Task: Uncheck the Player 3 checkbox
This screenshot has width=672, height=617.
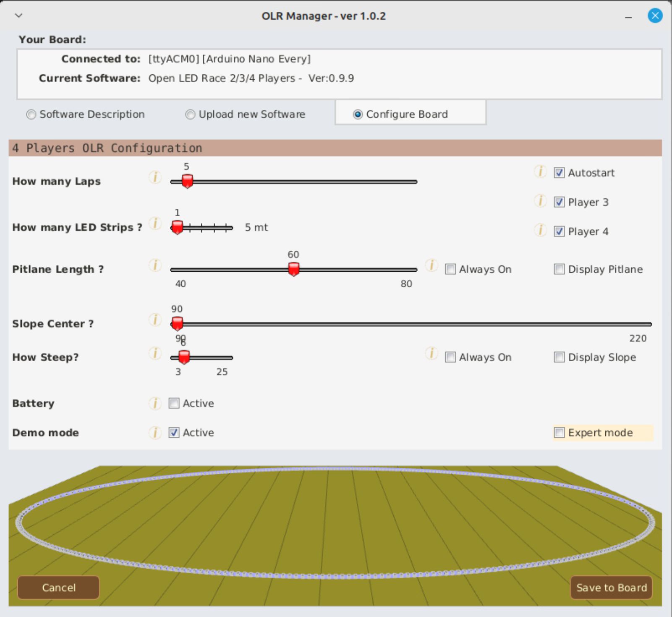Action: click(x=559, y=202)
